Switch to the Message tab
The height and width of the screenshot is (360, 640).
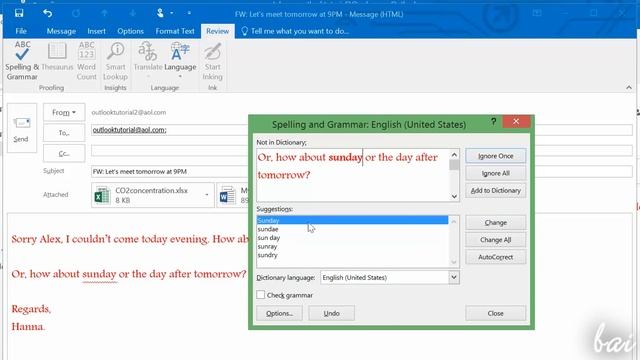tap(61, 31)
